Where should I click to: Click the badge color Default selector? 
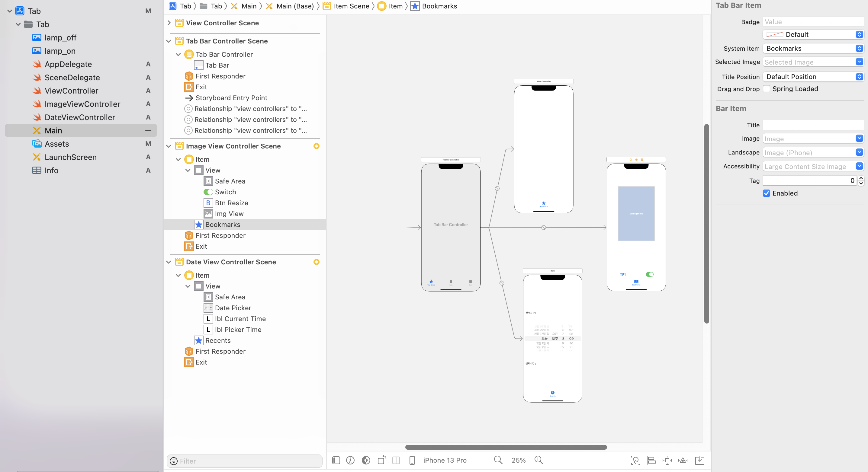(812, 35)
